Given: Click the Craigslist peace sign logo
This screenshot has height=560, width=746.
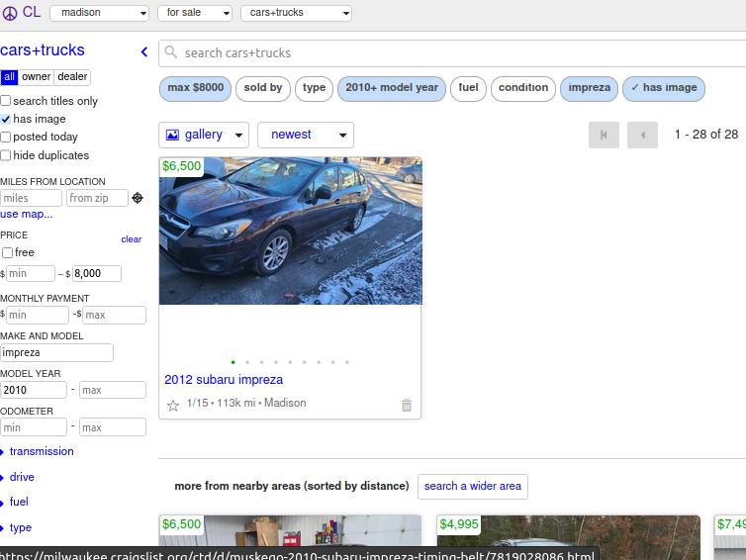Looking at the screenshot, I should click(x=10, y=13).
